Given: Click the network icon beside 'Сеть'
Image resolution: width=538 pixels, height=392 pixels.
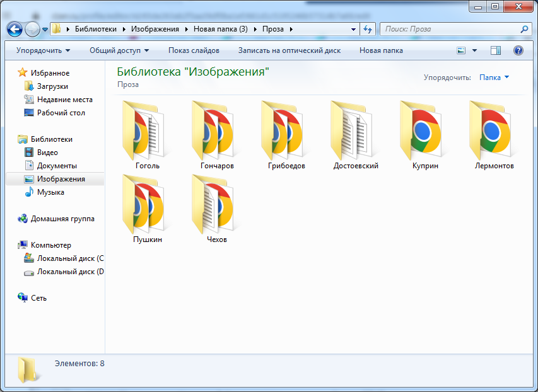Looking at the screenshot, I should click(x=23, y=297).
